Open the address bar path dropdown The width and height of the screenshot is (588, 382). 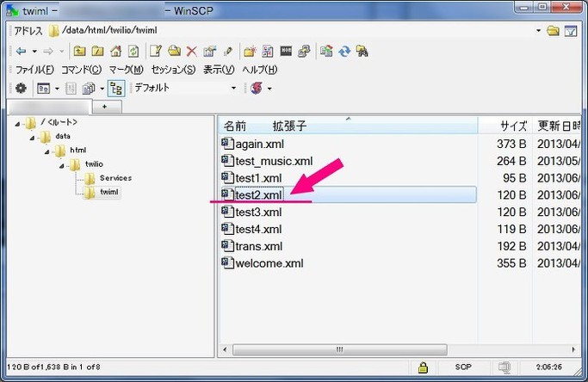pos(539,31)
